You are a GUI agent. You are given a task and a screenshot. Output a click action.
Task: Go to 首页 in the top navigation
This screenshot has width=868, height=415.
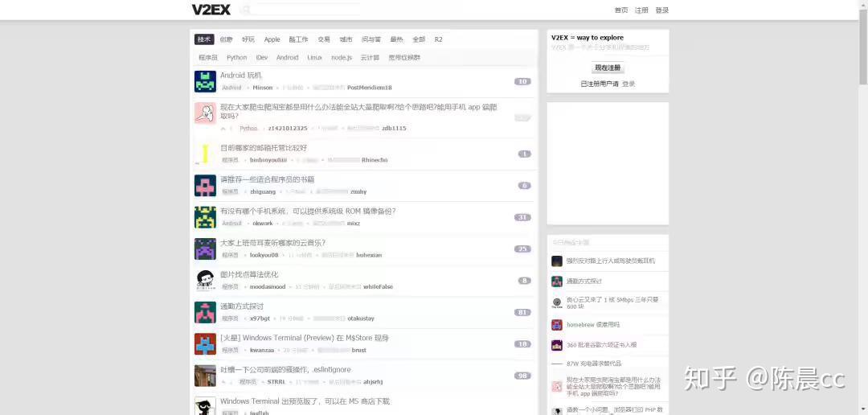click(x=621, y=10)
